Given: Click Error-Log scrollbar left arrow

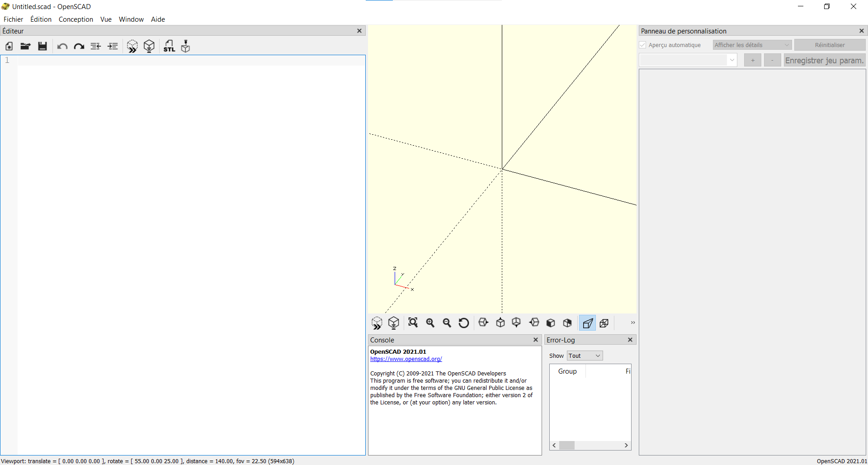Looking at the screenshot, I should [554, 445].
